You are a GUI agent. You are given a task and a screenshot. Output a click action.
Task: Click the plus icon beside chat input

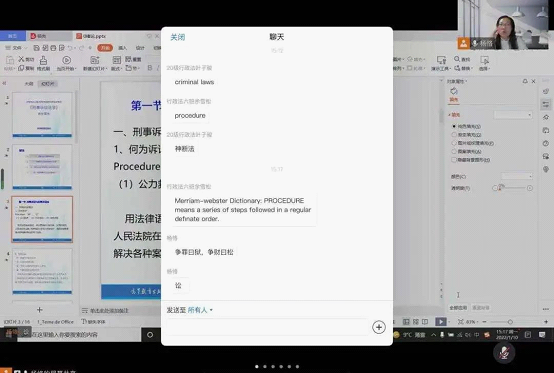click(379, 327)
